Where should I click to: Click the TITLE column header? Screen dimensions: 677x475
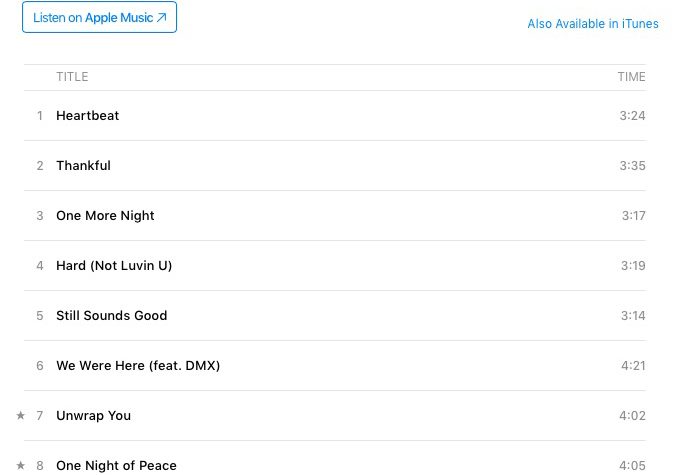coord(72,77)
